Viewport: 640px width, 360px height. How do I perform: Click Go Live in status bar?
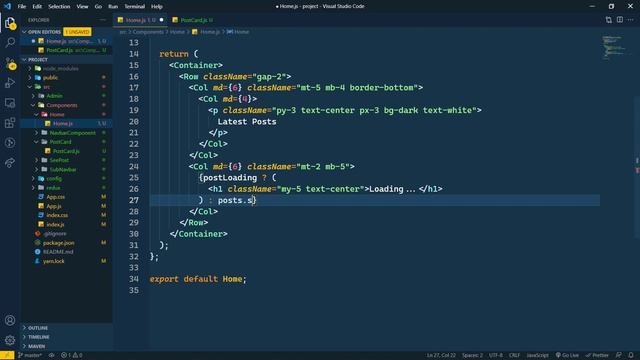pyautogui.click(x=567, y=356)
